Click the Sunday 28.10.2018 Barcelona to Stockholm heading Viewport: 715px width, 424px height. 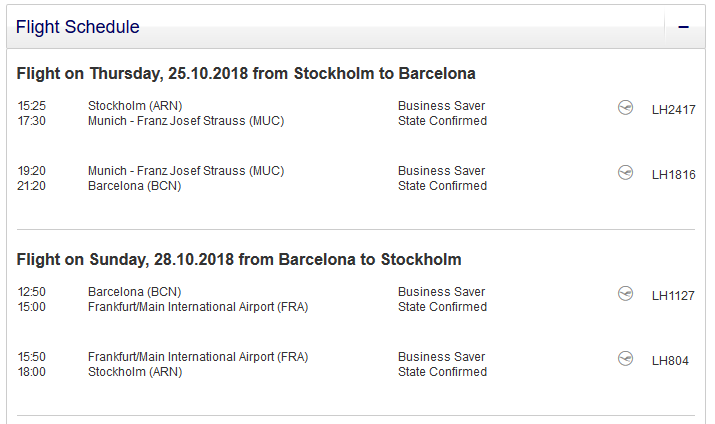coord(239,259)
